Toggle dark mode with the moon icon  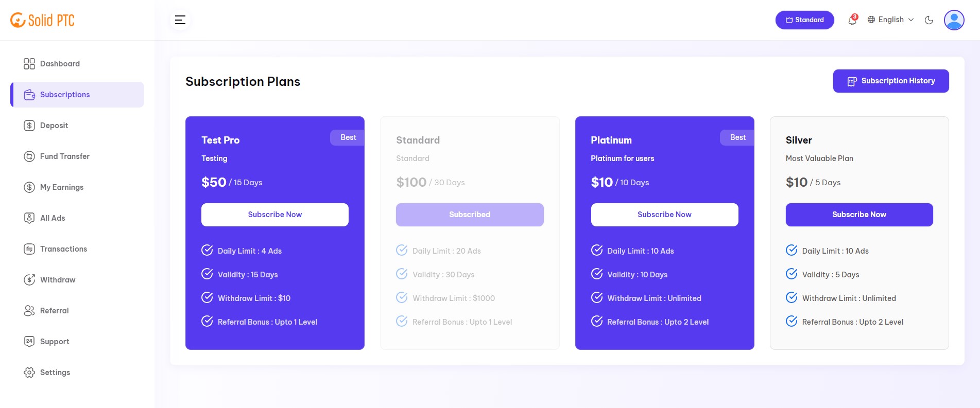point(929,20)
